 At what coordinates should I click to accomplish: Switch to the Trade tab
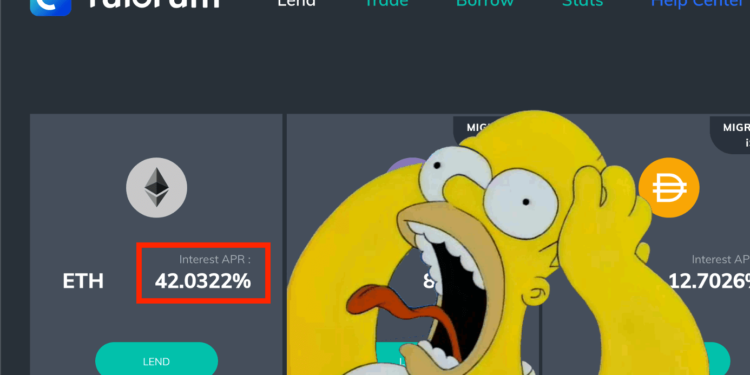[386, 3]
